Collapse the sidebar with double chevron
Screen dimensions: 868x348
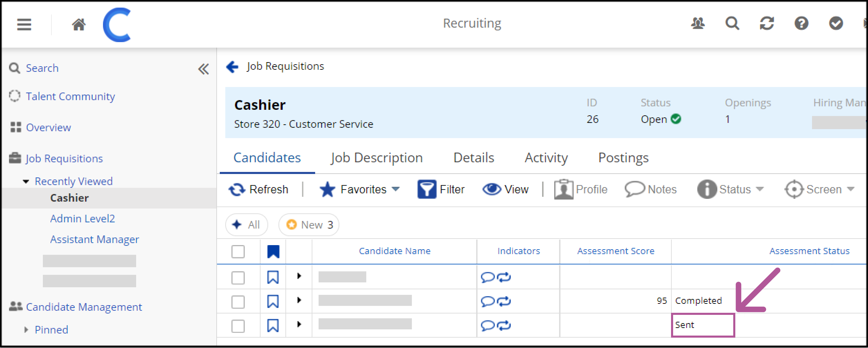[x=204, y=69]
